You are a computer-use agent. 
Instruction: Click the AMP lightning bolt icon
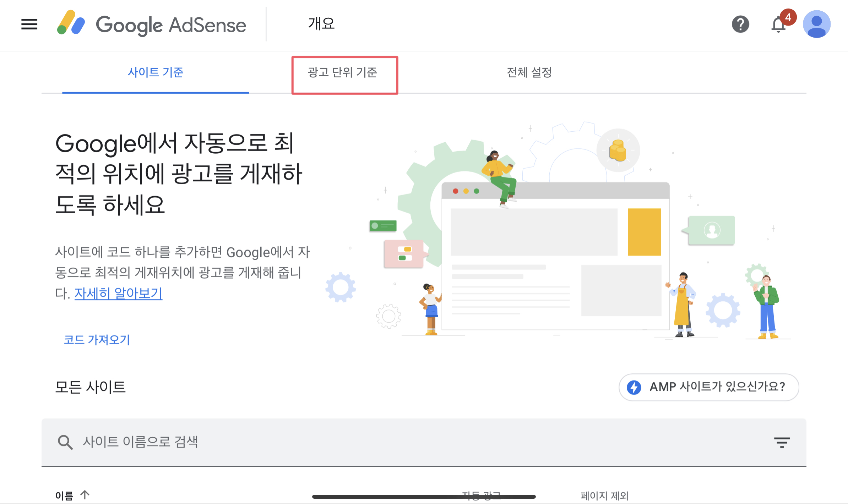click(x=634, y=387)
